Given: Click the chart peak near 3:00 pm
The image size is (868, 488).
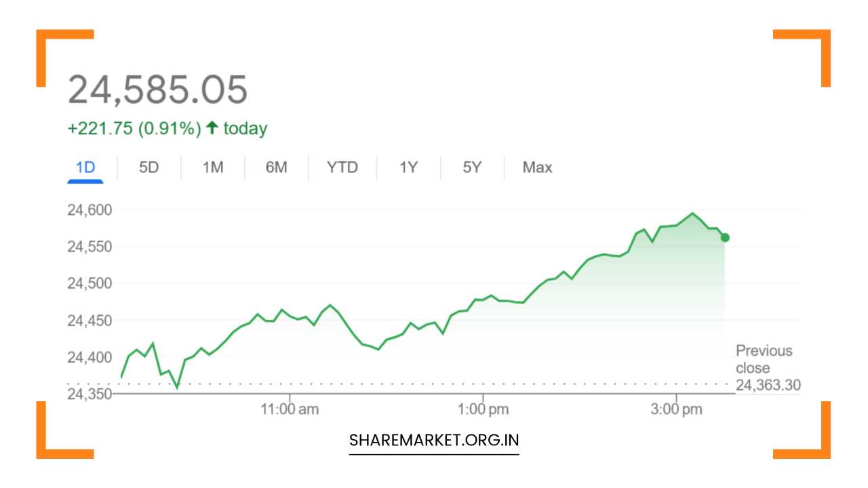Looking at the screenshot, I should pos(692,213).
